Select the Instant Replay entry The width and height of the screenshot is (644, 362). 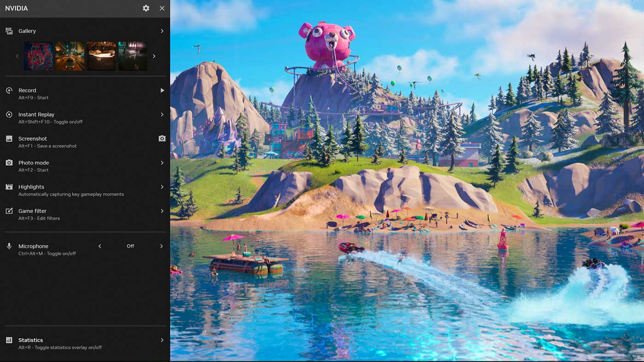click(85, 118)
